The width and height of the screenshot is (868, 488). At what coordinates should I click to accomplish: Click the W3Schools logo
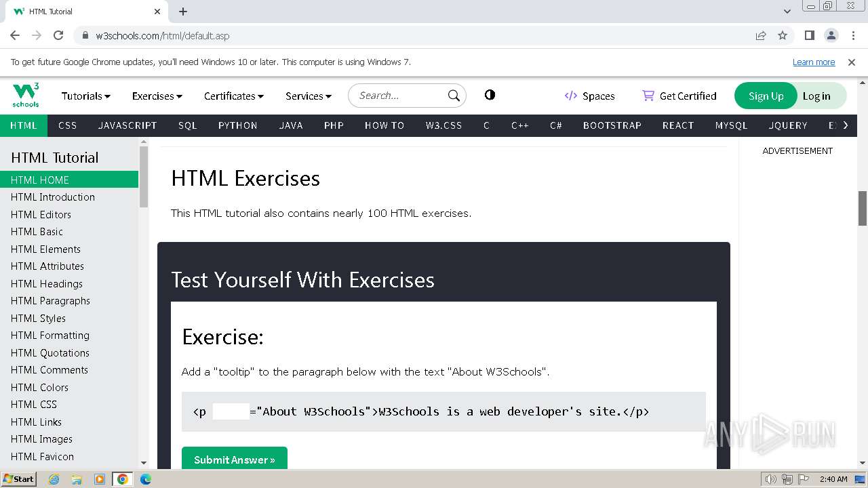26,96
